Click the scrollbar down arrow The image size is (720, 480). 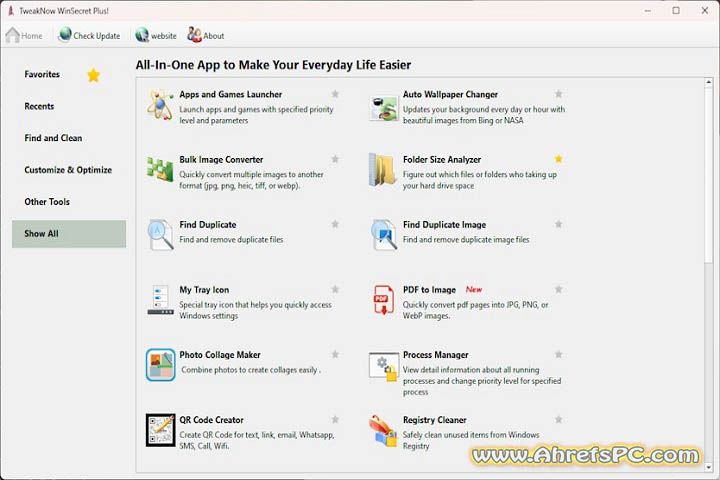coord(709,467)
